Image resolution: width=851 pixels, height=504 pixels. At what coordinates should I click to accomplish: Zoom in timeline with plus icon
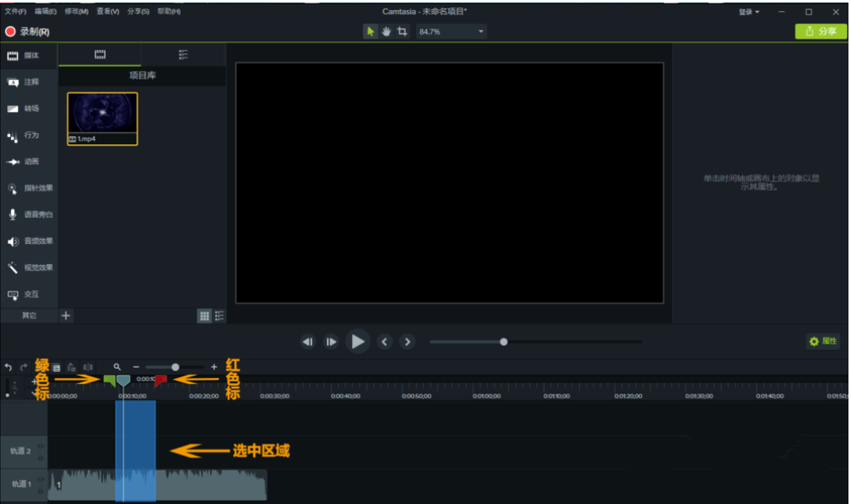214,367
